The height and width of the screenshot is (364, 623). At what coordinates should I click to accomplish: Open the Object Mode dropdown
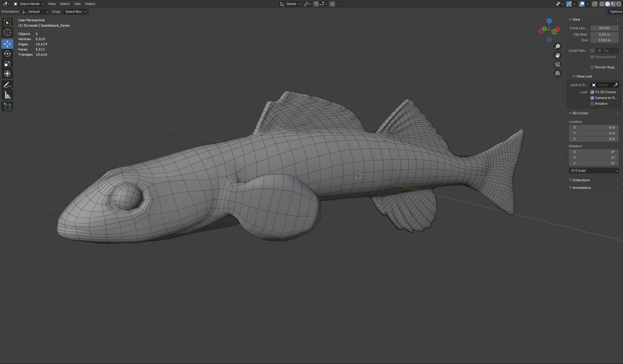pos(28,4)
